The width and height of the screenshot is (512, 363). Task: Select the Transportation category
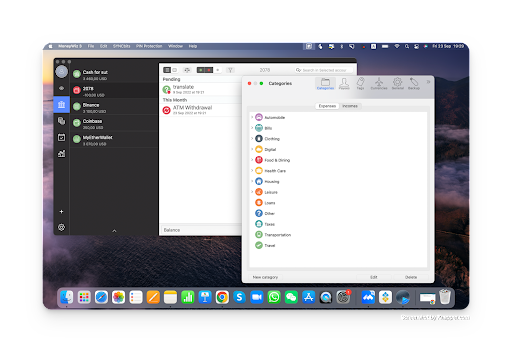click(338, 235)
